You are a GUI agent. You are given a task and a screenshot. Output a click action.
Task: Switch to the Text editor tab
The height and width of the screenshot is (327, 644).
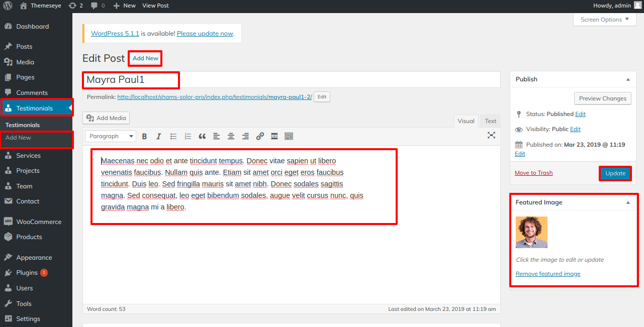click(490, 121)
